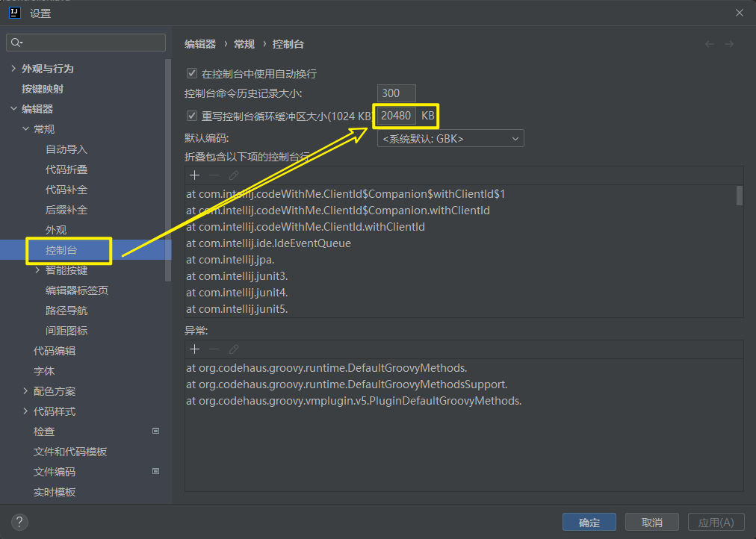Image resolution: width=756 pixels, height=539 pixels.
Task: Click the 取消 button
Action: point(651,522)
